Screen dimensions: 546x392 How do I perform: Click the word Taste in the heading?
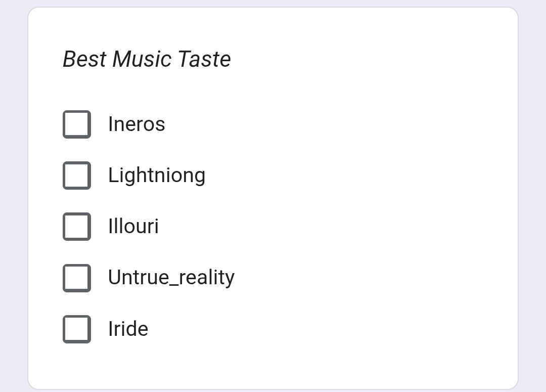tap(204, 59)
